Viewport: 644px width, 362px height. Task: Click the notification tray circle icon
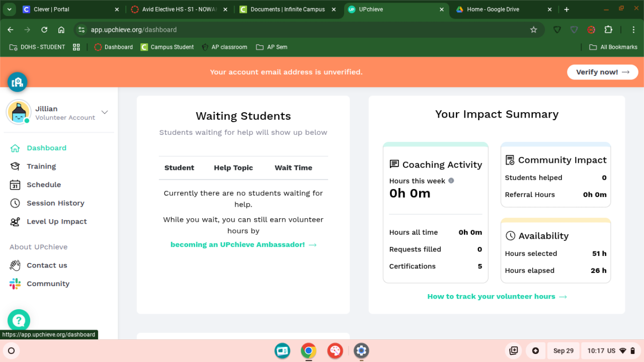tap(535, 351)
